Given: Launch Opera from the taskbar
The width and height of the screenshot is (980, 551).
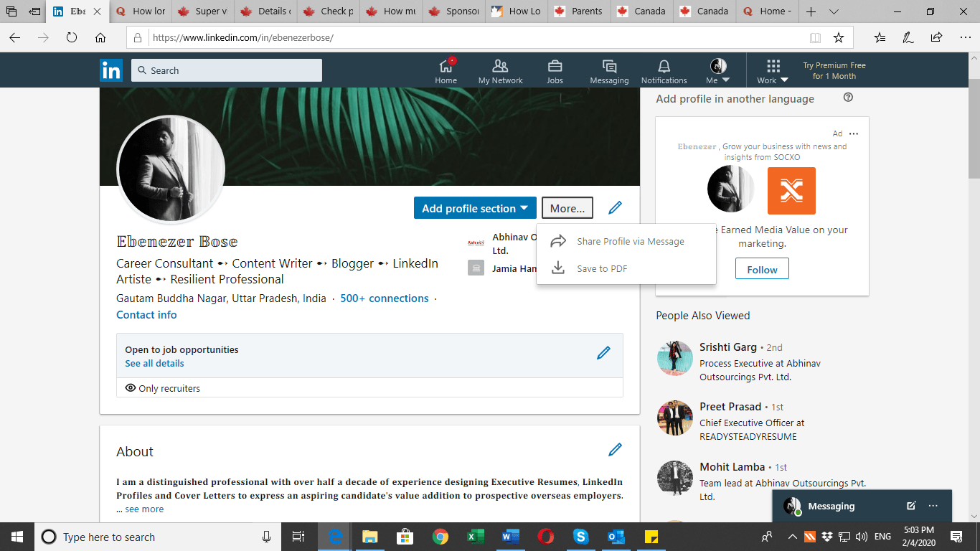Looking at the screenshot, I should coord(545,537).
